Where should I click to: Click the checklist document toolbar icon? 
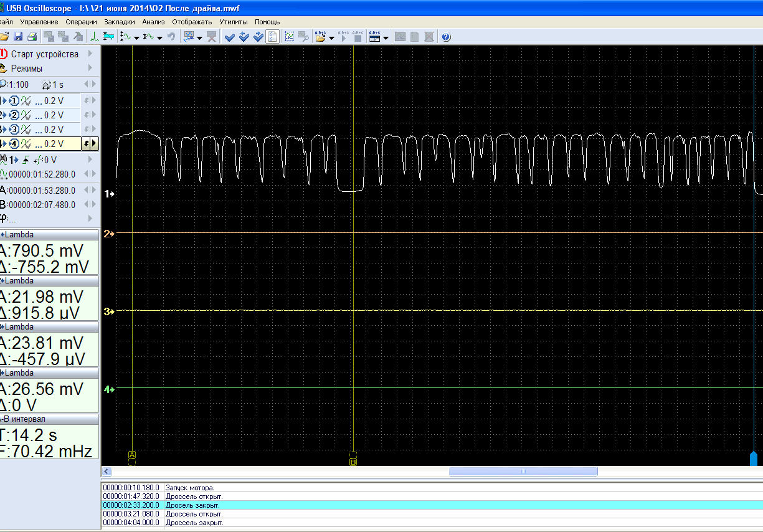(x=272, y=37)
